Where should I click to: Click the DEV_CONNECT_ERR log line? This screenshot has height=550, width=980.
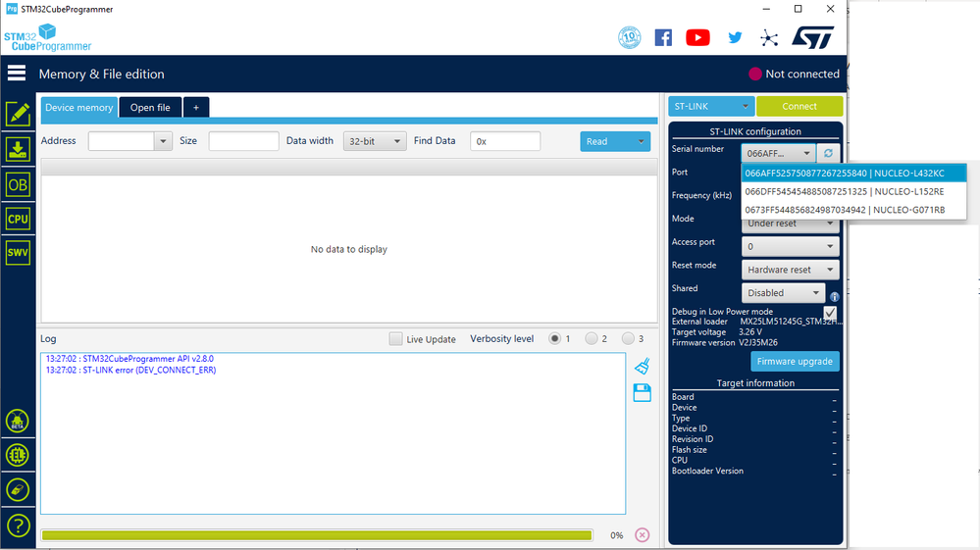(130, 371)
